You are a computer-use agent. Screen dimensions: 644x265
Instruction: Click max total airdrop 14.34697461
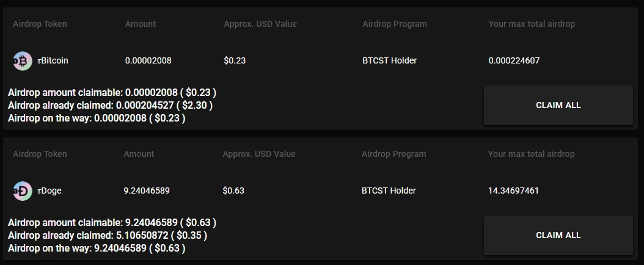click(513, 191)
